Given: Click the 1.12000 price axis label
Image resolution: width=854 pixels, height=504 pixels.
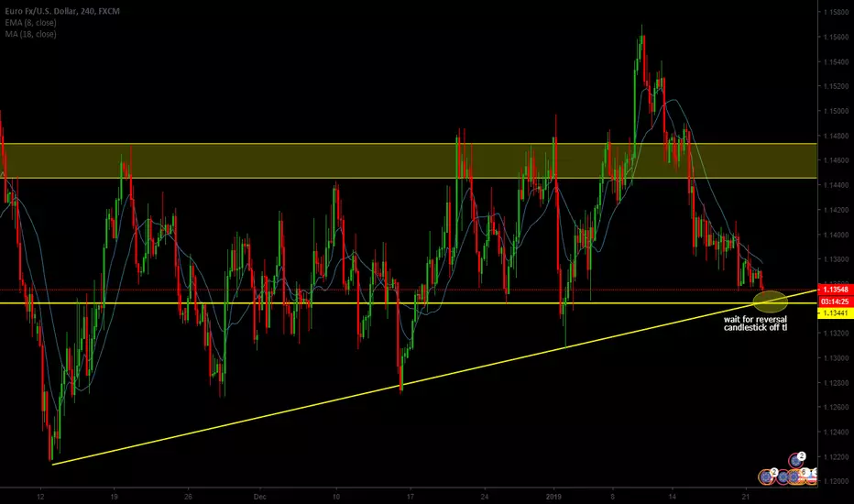Looking at the screenshot, I should coord(836,482).
